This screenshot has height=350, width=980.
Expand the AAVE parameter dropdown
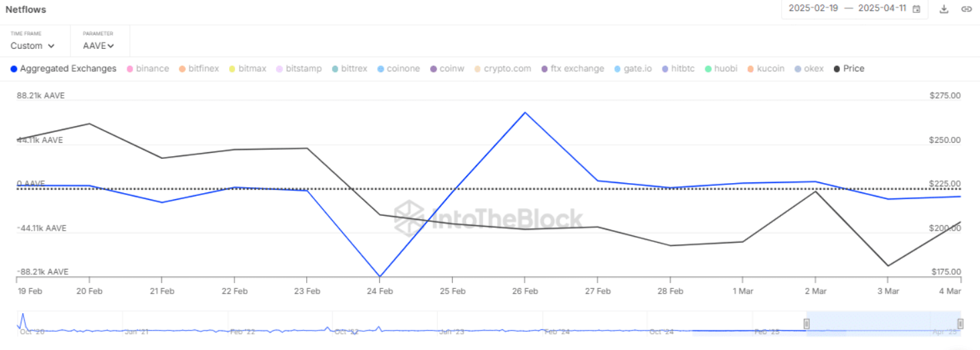pyautogui.click(x=98, y=46)
